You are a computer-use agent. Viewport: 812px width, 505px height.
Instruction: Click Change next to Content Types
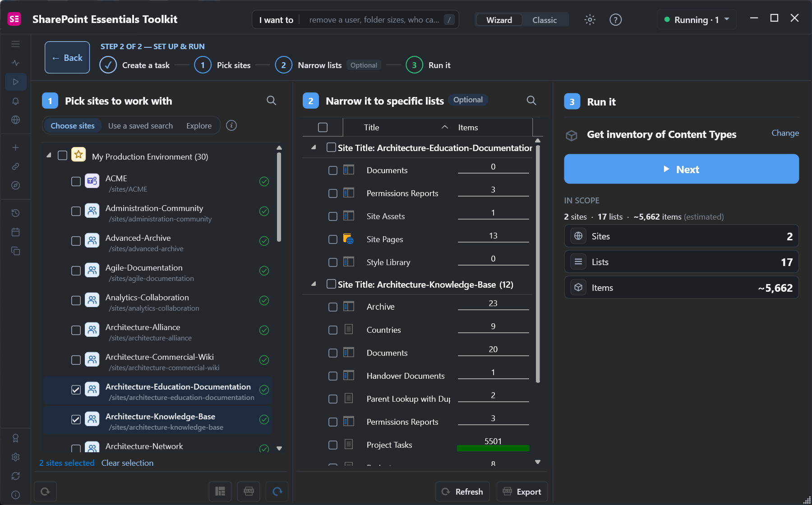click(785, 133)
